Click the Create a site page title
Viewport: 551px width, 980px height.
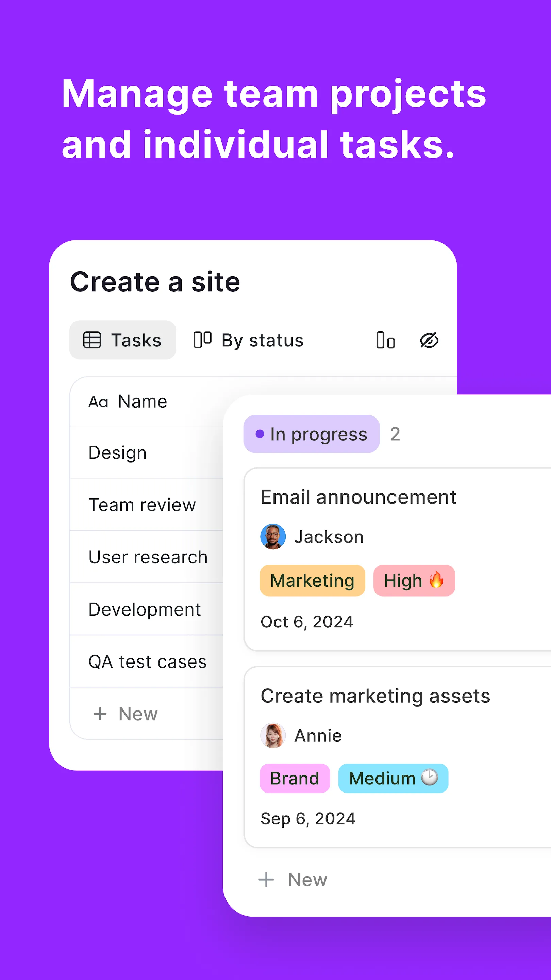point(155,281)
